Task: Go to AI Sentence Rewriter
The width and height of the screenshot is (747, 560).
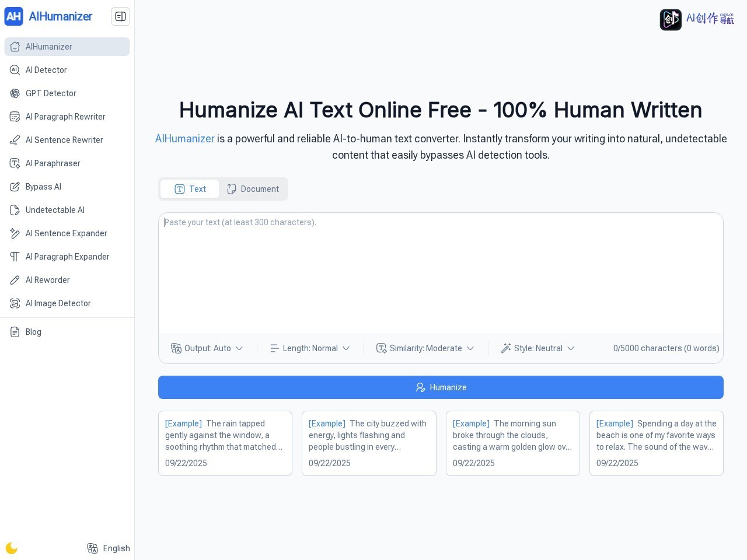Action: (67, 140)
